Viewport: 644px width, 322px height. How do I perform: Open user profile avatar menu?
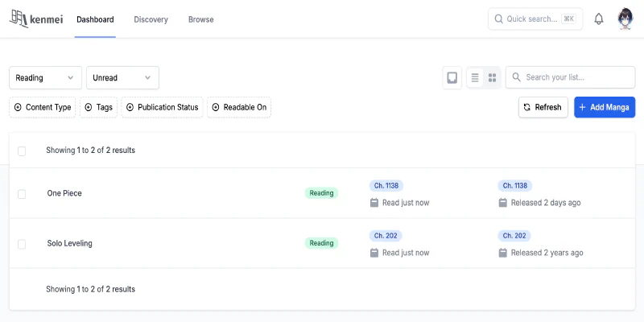pos(626,19)
